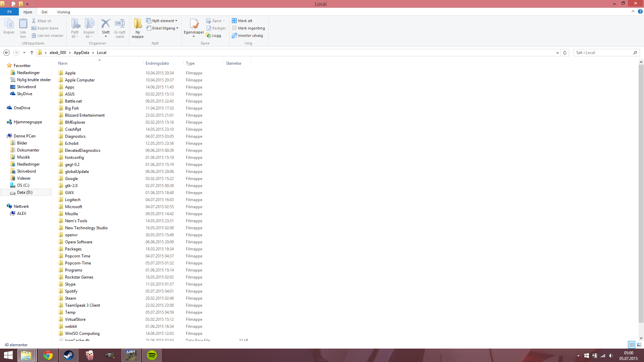Screen dimensions: 644x362
Task: Click Logg history button
Action: [214, 36]
